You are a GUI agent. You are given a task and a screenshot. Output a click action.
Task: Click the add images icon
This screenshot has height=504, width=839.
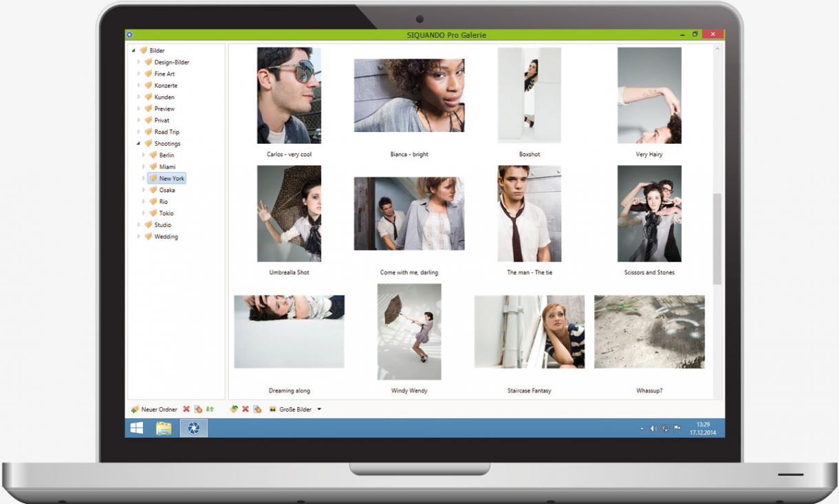(x=234, y=409)
